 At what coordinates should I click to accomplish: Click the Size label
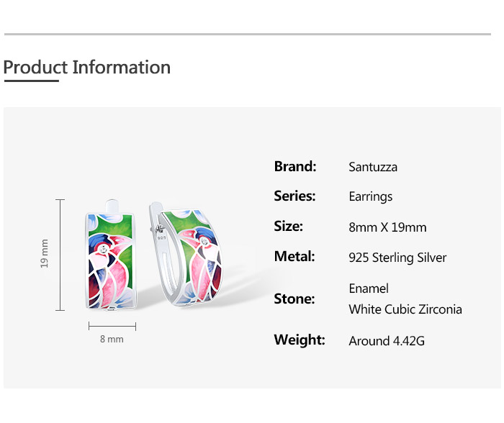(288, 227)
